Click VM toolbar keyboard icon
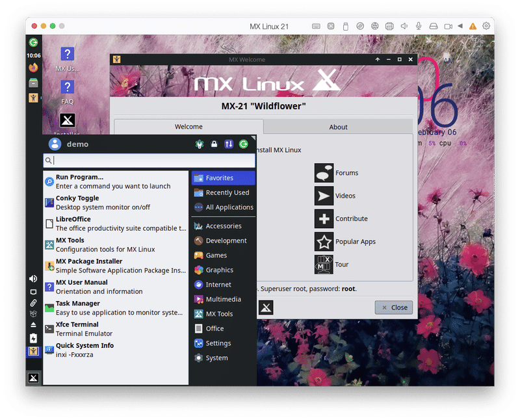This screenshot has width=520, height=420. point(316,26)
